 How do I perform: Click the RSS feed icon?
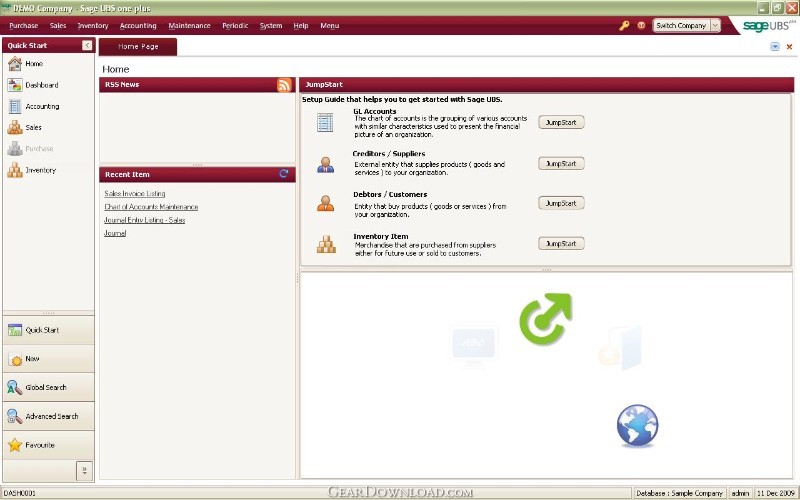coord(284,85)
